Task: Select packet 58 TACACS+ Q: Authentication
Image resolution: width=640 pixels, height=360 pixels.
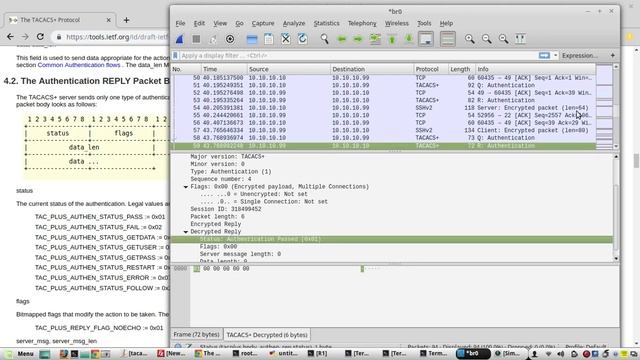Action: (x=383, y=138)
